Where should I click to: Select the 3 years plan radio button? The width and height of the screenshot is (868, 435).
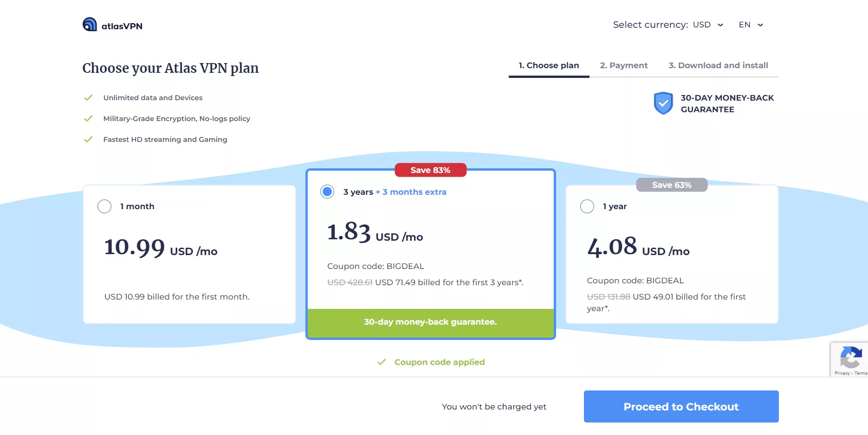327,192
